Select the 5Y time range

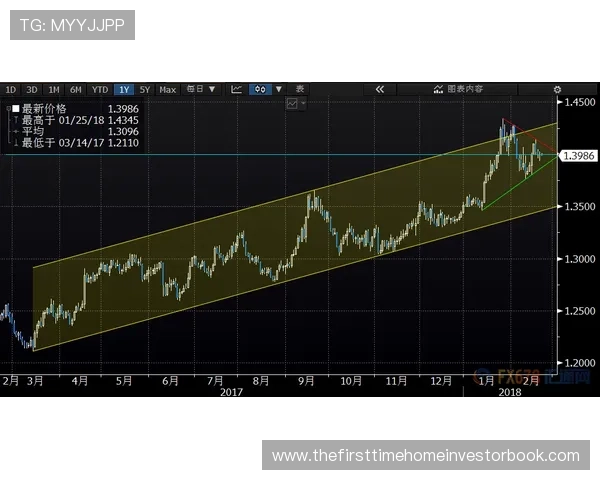coord(145,89)
